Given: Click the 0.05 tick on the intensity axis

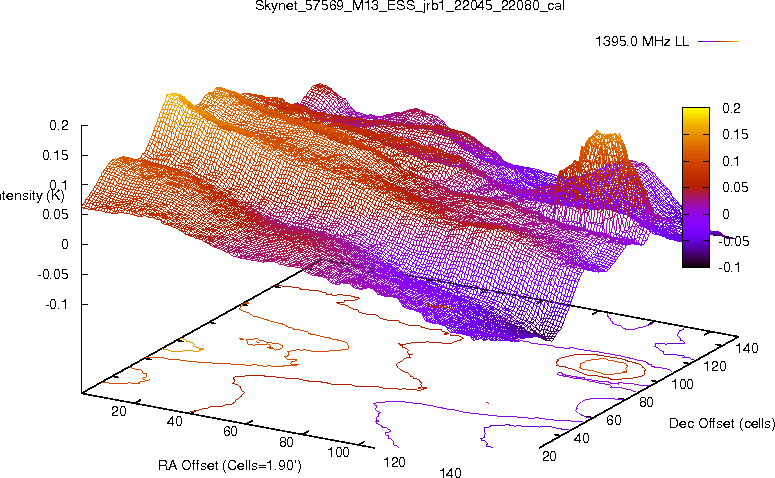Looking at the screenshot, I should [55, 215].
